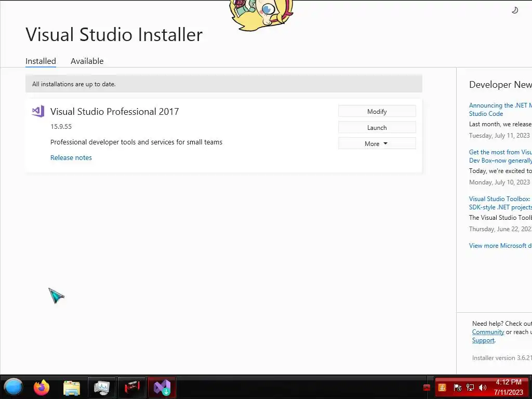Image resolution: width=532 pixels, height=399 pixels.
Task: Click 'All installations are up to date.' message
Action: 74,84
